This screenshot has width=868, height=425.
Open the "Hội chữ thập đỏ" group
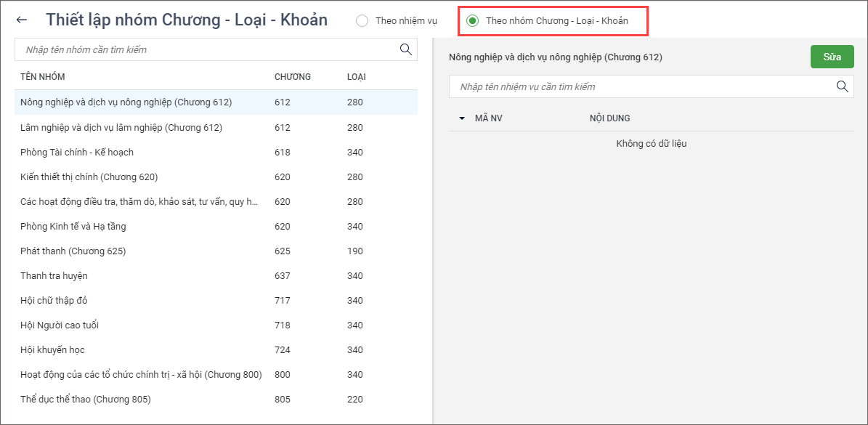[54, 301]
